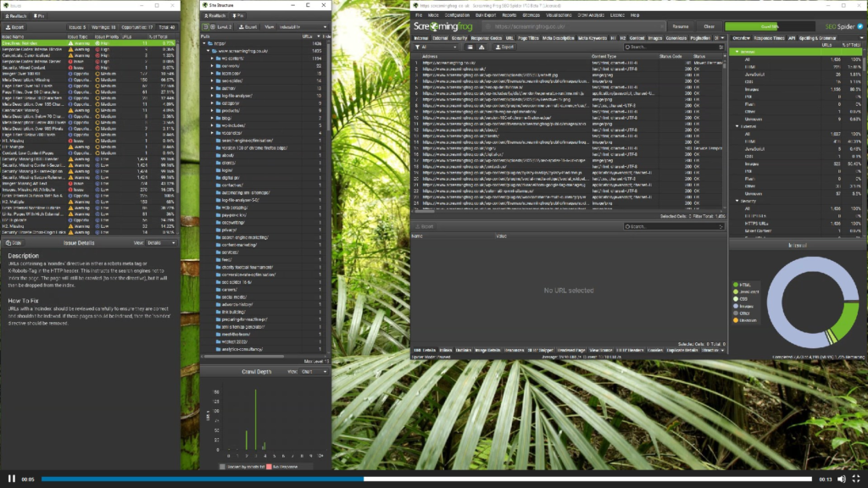Screen dimensions: 868x488
Task: Switch to the Response Codes tab
Action: pos(486,38)
